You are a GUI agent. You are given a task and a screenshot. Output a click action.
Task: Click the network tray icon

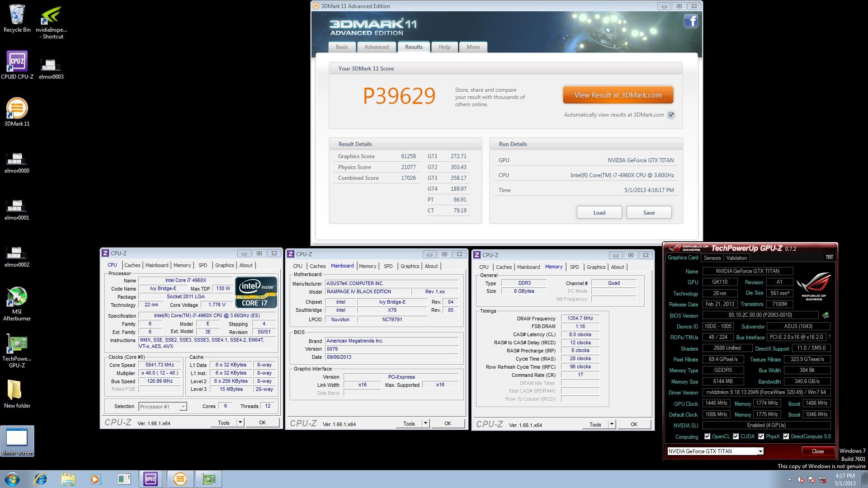point(823,479)
